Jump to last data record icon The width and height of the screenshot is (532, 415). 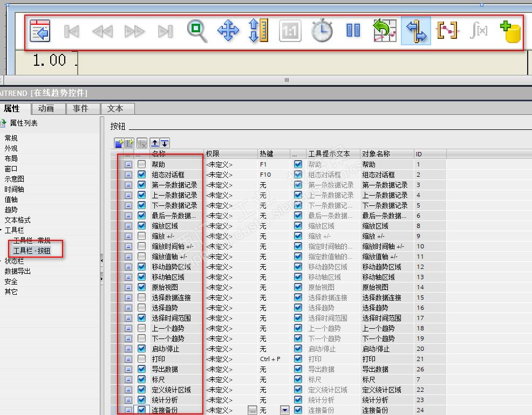coord(166,31)
